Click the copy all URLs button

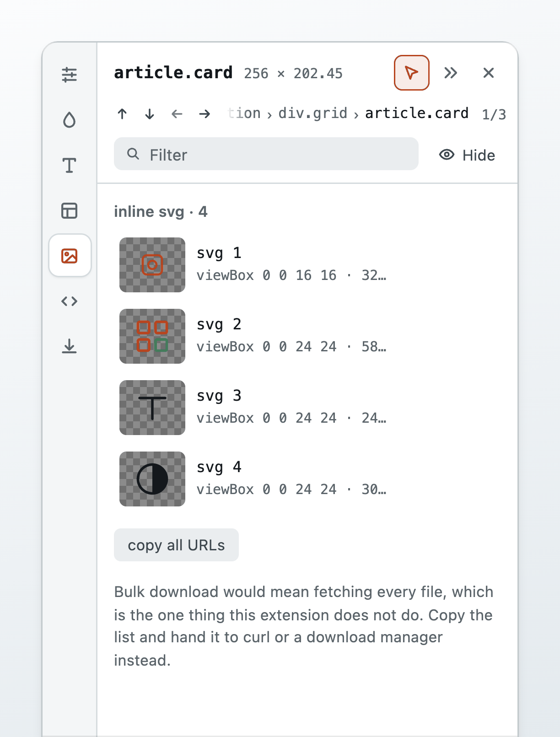point(176,545)
